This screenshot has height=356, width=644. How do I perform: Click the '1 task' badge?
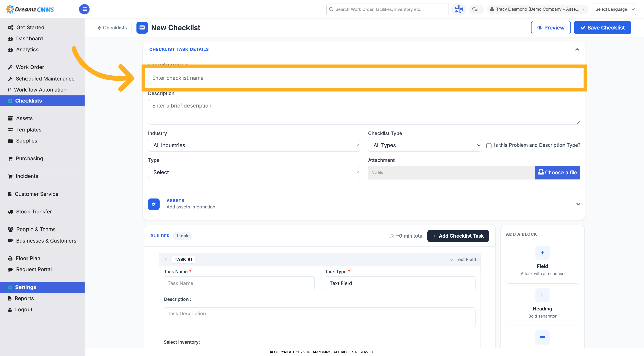click(x=182, y=236)
